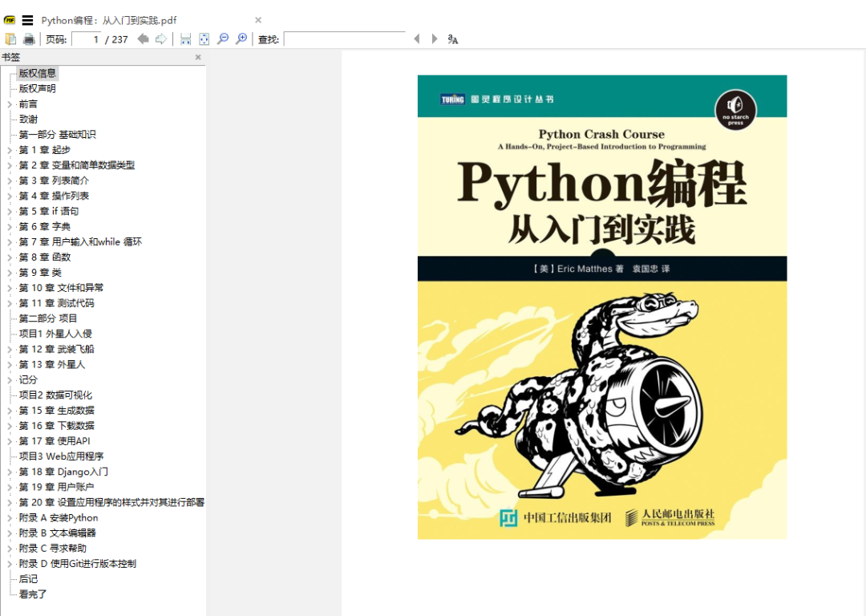The height and width of the screenshot is (616, 866).
Task: Click the print toolbar icon
Action: click(29, 39)
